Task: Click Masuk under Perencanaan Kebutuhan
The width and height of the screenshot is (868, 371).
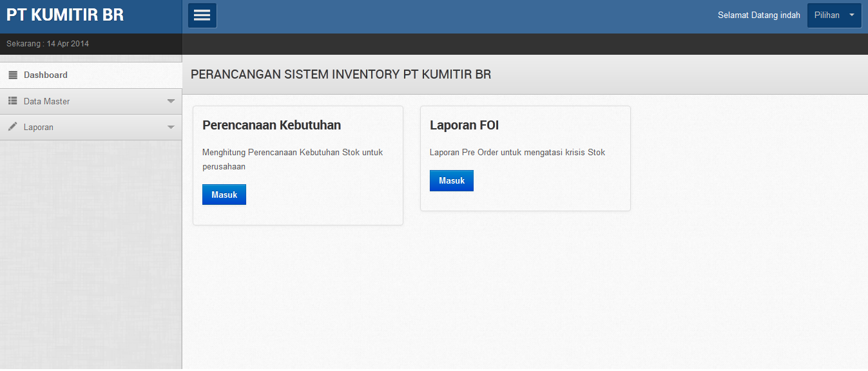Action: click(x=224, y=194)
